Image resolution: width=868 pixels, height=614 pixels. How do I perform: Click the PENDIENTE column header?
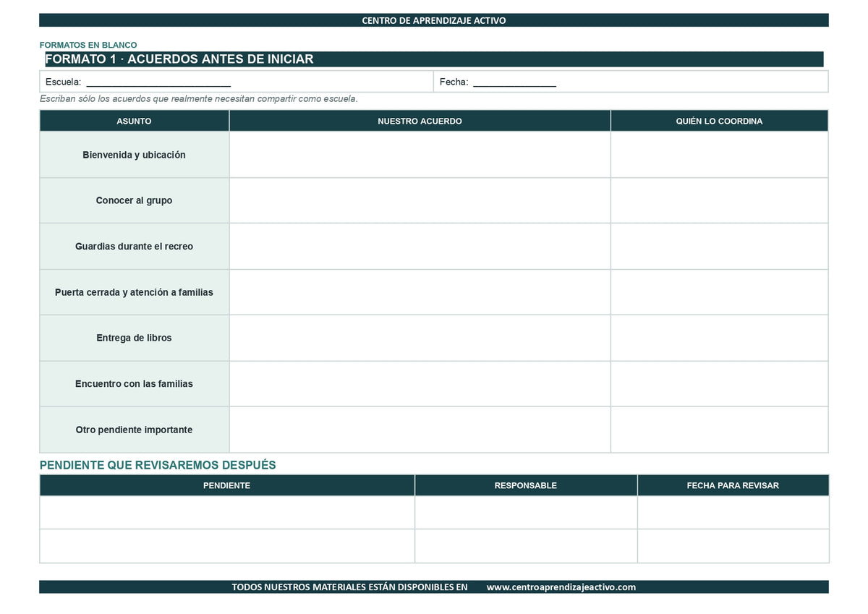(x=227, y=485)
